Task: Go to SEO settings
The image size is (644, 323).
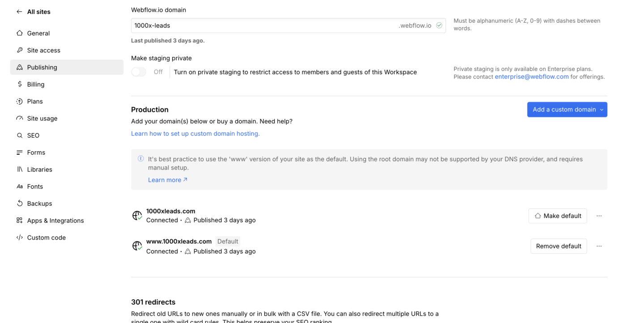Action: 67,135
